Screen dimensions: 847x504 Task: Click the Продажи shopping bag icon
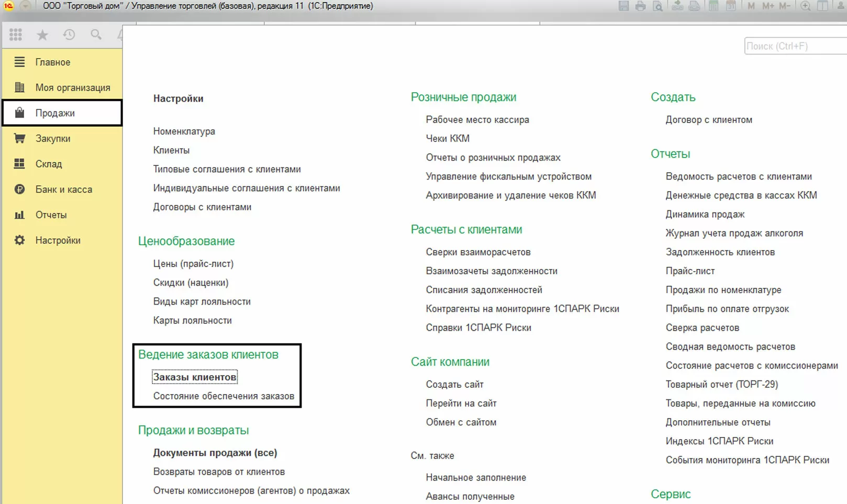point(19,113)
